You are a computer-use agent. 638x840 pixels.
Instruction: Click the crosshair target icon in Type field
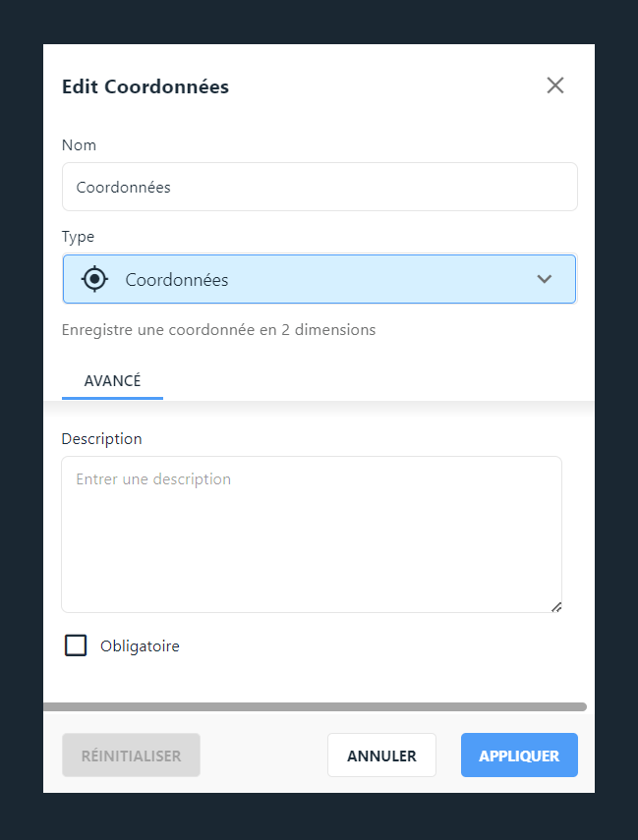tap(95, 279)
